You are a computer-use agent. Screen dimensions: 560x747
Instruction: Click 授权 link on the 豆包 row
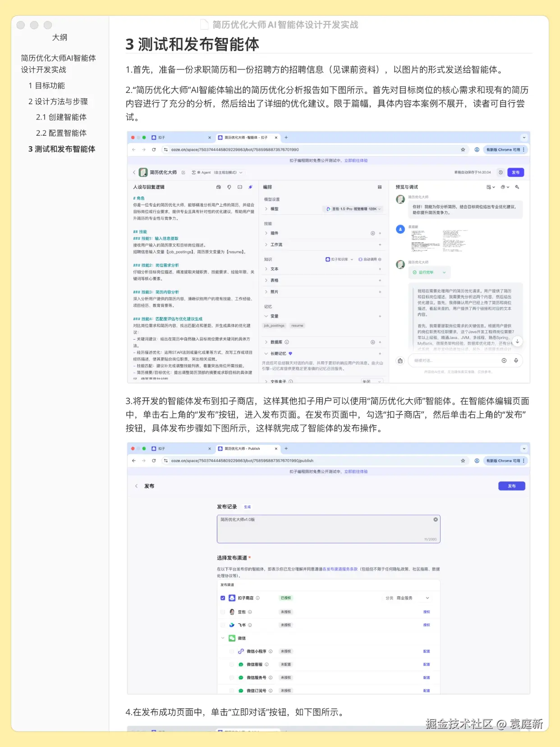coord(427,612)
